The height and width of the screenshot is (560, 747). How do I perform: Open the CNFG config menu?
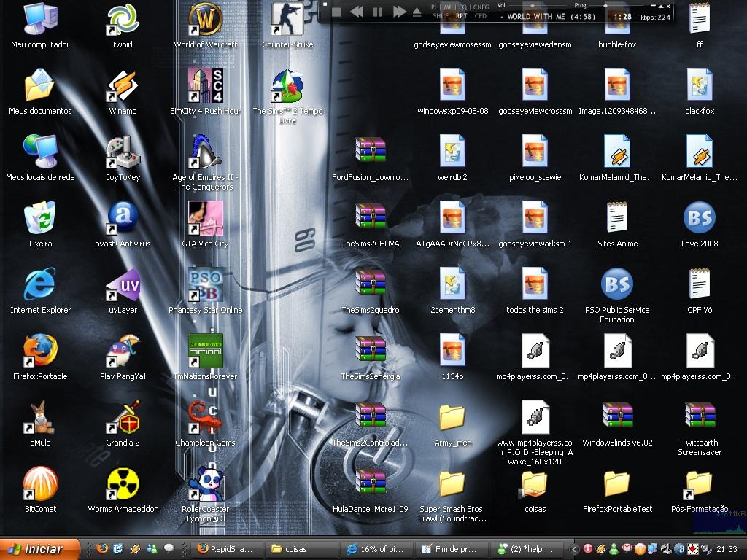(481, 7)
